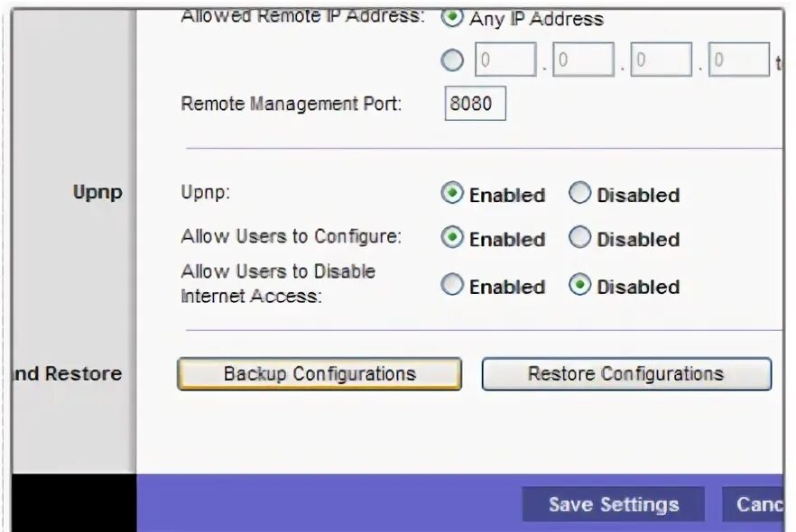Select the Any IP Address radio option
Screen dimensions: 796x532
point(452,17)
